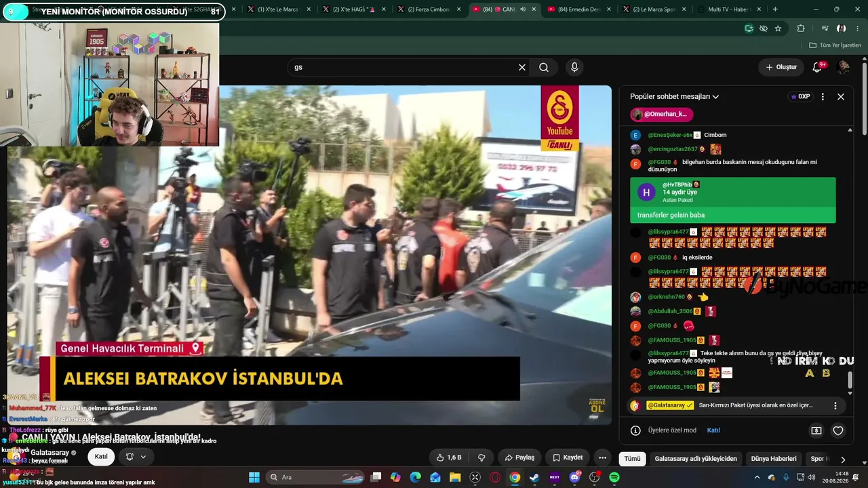The image size is (868, 488).
Task: Show more filter chips with the arrow
Action: (843, 459)
